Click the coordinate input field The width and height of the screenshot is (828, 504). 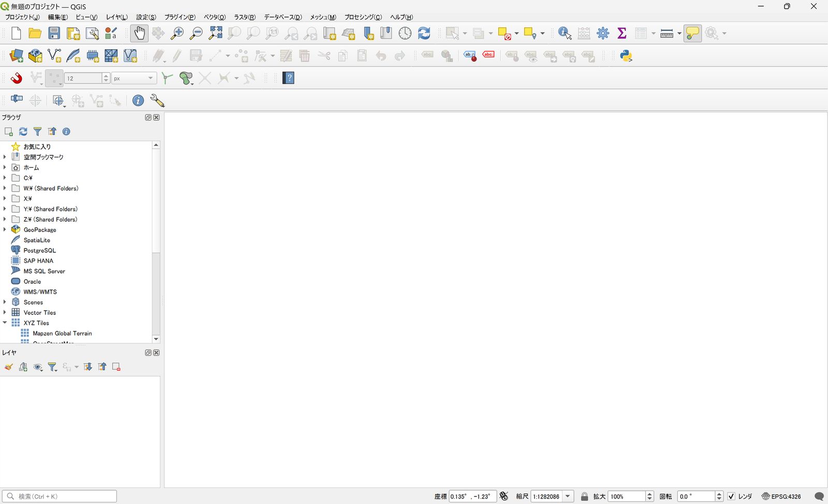pyautogui.click(x=472, y=496)
